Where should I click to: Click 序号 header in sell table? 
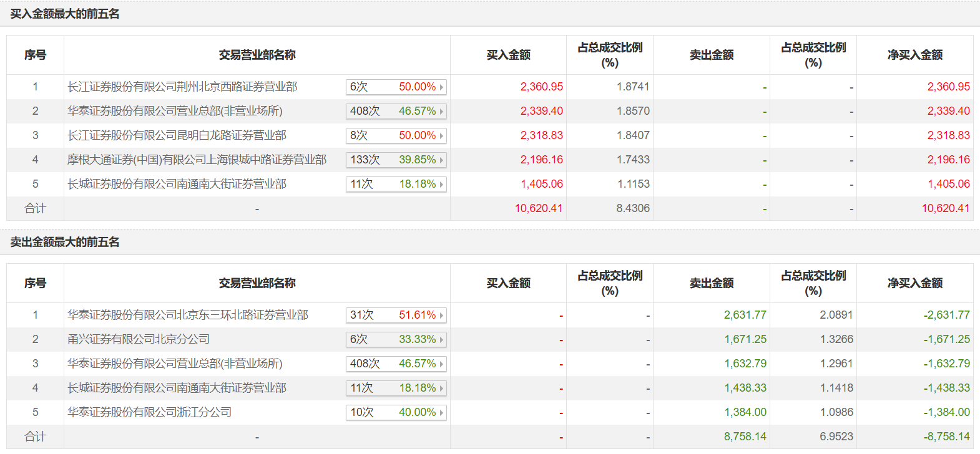[35, 283]
